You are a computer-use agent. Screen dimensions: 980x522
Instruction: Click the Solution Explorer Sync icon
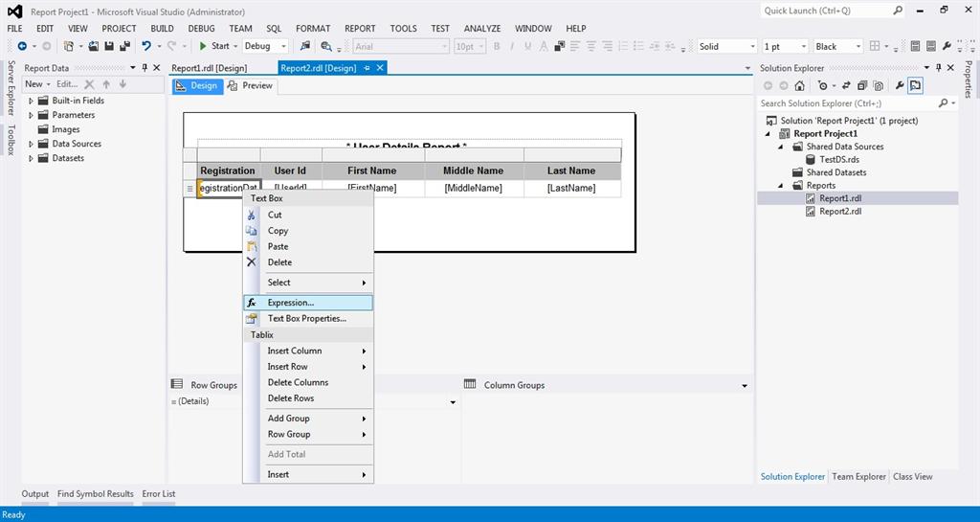(x=846, y=85)
